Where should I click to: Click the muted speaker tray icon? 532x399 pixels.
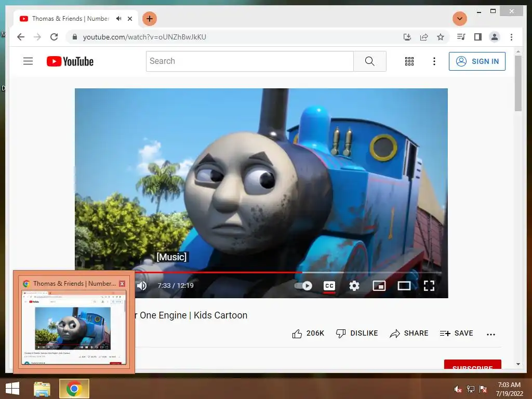click(x=458, y=389)
